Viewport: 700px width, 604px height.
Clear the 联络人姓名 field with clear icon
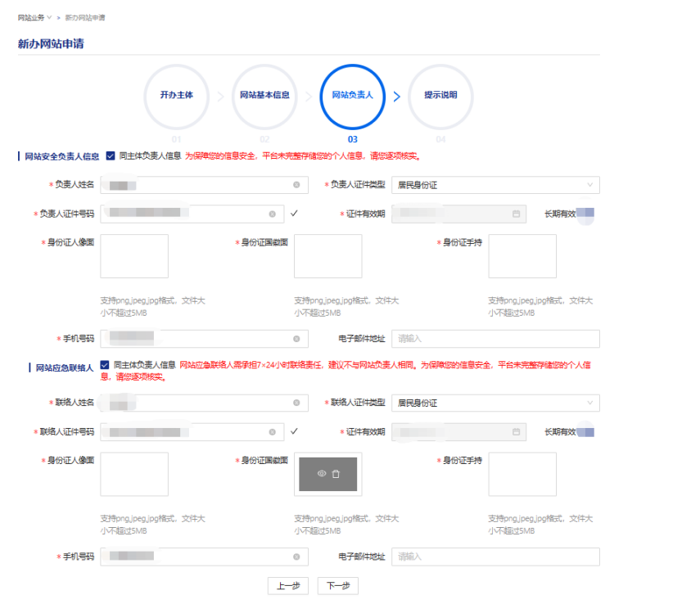point(296,403)
